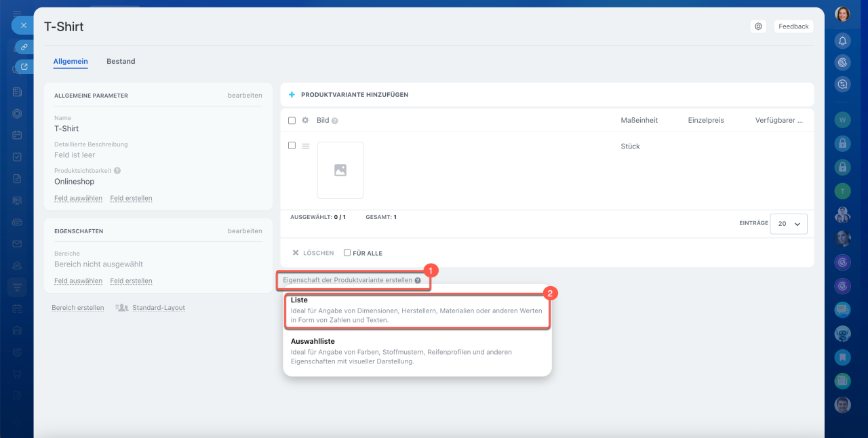The width and height of the screenshot is (868, 438).
Task: Click bearbeiten in Allgemeine Parameter section
Action: (244, 96)
